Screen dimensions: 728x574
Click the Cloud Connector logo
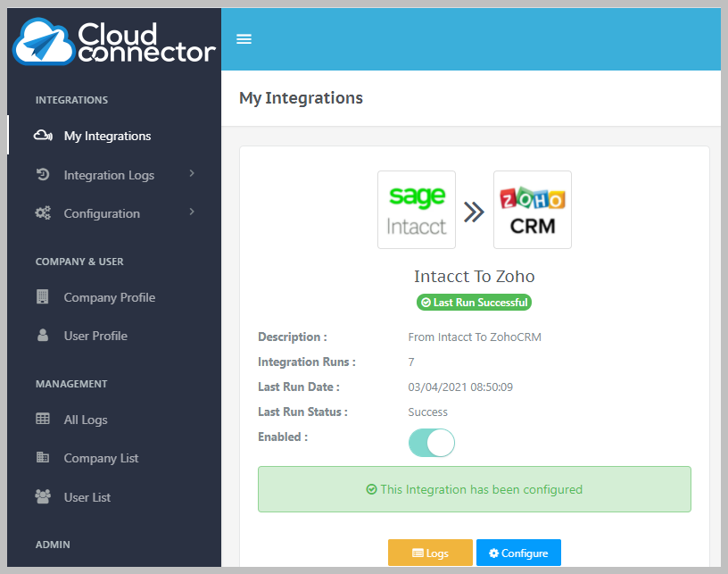click(x=114, y=41)
